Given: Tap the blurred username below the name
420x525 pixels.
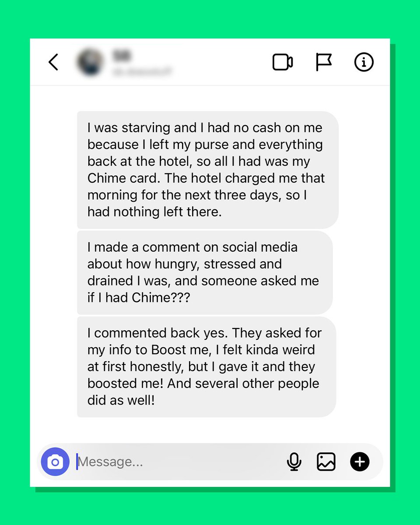Looking at the screenshot, I should pos(143,71).
